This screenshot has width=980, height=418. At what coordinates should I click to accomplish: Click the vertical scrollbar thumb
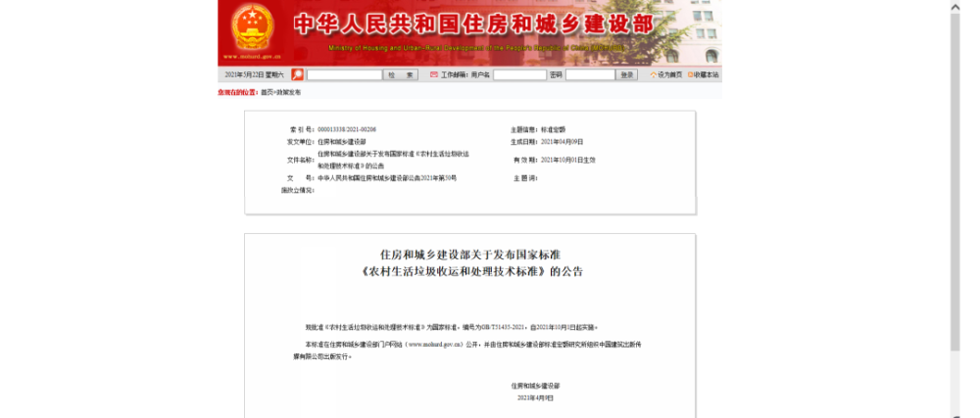click(955, 181)
